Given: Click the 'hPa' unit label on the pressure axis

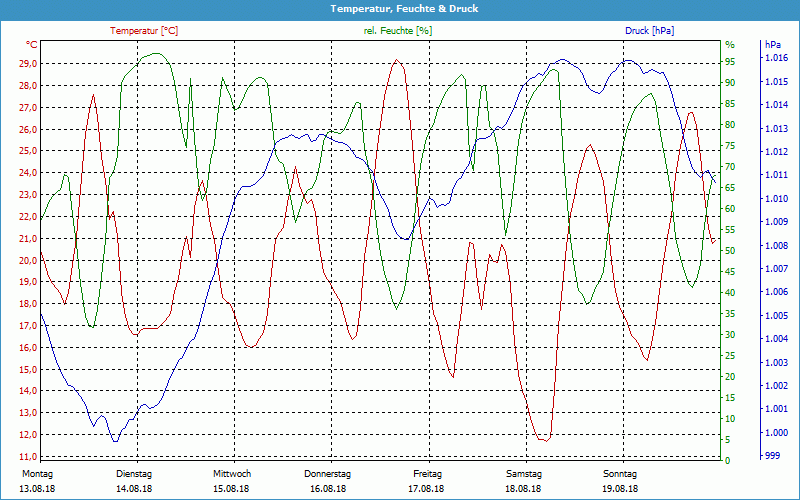Looking at the screenshot, I should click(773, 45).
